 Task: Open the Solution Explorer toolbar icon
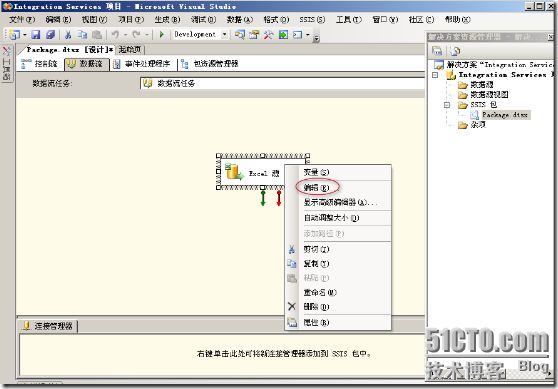(x=240, y=35)
